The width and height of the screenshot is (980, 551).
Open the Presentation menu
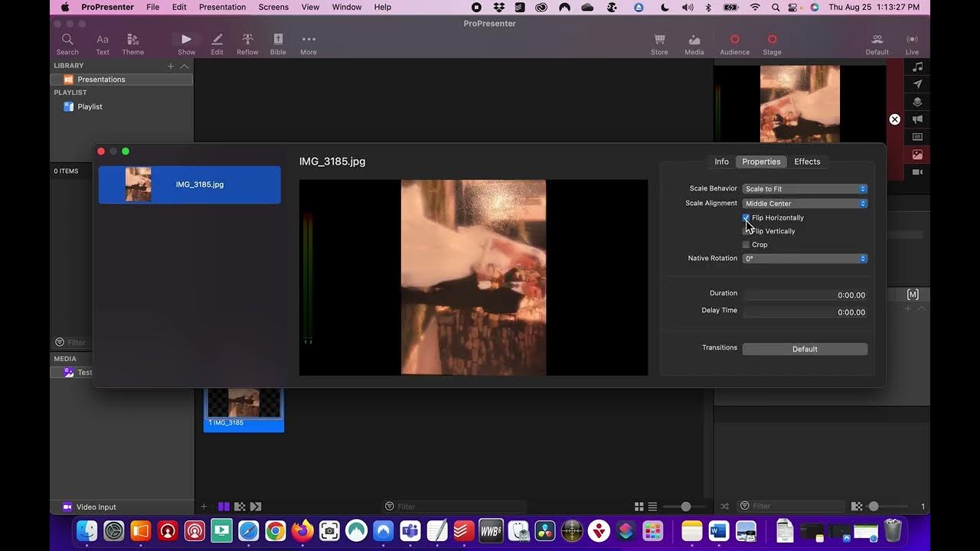pyautogui.click(x=222, y=7)
